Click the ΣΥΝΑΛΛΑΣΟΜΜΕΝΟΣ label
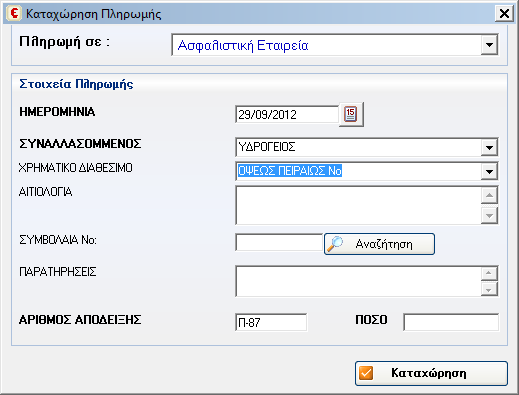Viewport: 519px width, 395px height. [80, 144]
